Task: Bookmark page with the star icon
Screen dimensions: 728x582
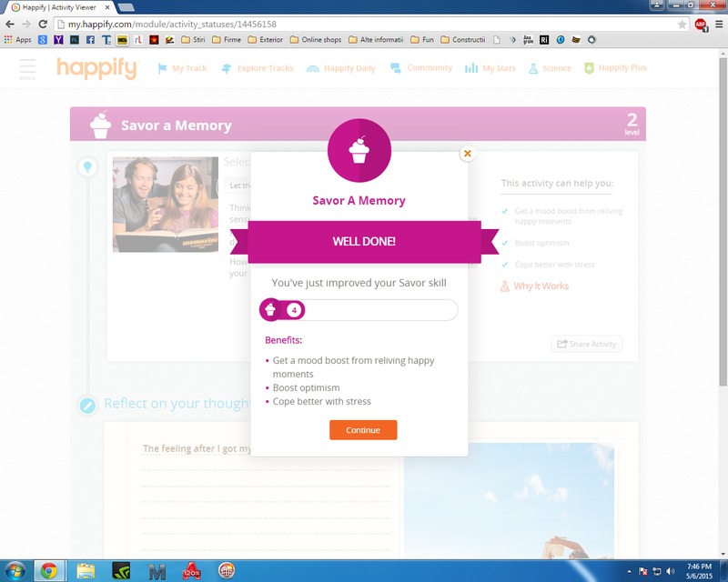Action: [x=682, y=25]
